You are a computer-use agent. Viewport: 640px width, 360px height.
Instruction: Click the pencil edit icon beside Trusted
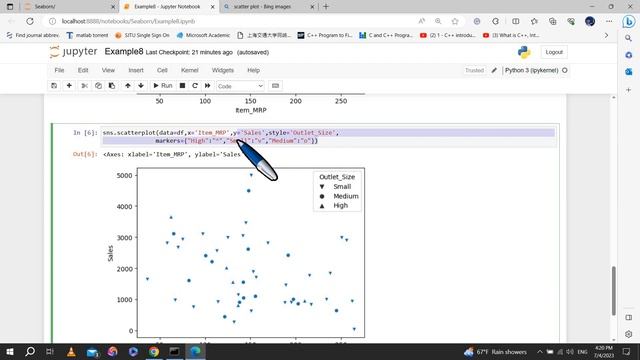pyautogui.click(x=494, y=70)
